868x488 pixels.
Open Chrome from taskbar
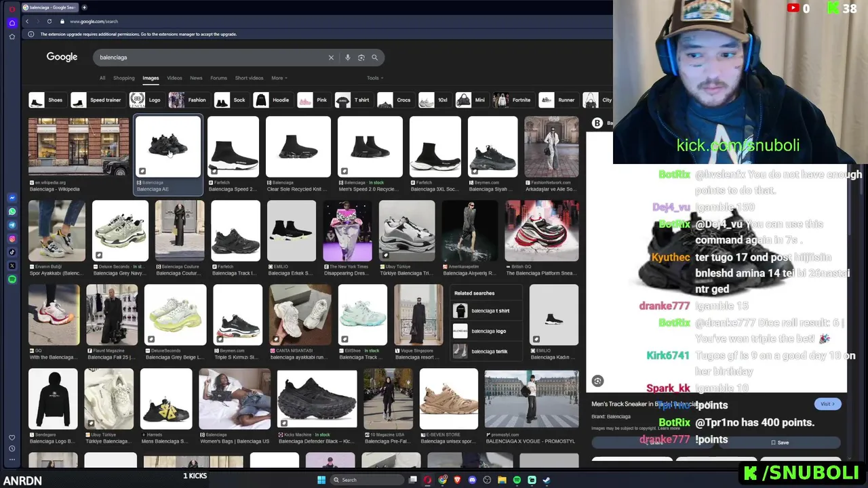[442, 480]
